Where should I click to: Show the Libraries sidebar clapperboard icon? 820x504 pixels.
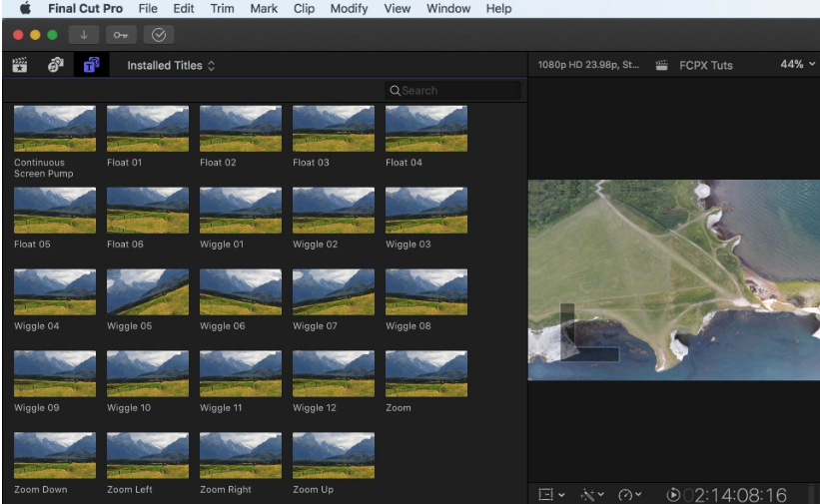19,66
